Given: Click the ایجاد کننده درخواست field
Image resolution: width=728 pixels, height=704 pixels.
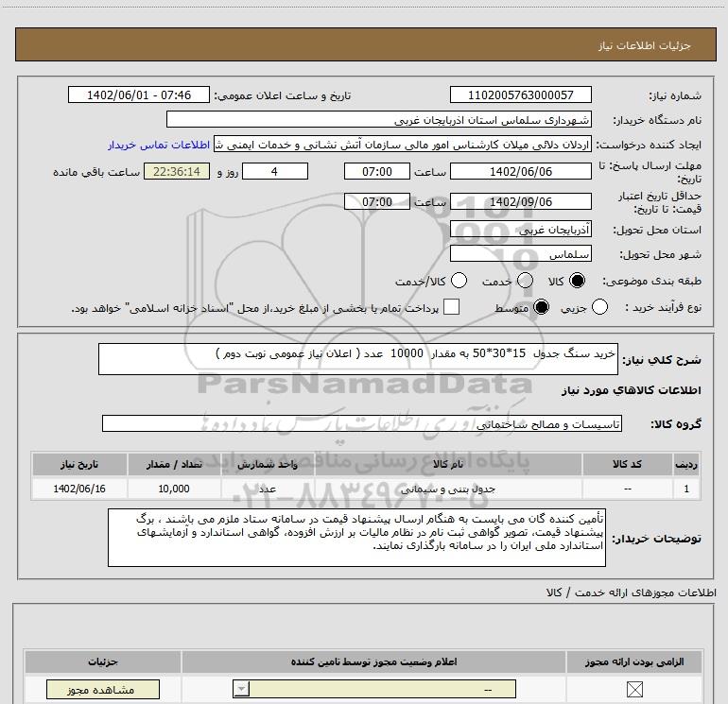Looking at the screenshot, I should click(403, 145).
